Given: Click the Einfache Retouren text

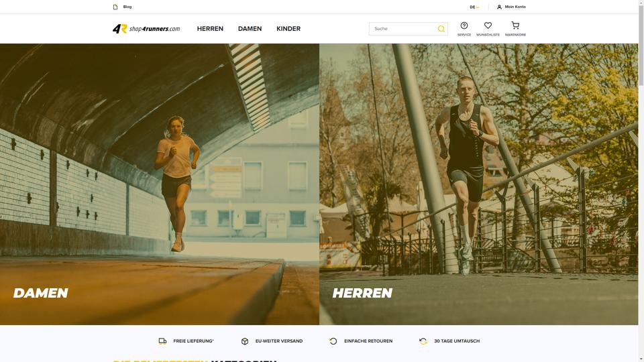Looking at the screenshot, I should click(x=368, y=341).
